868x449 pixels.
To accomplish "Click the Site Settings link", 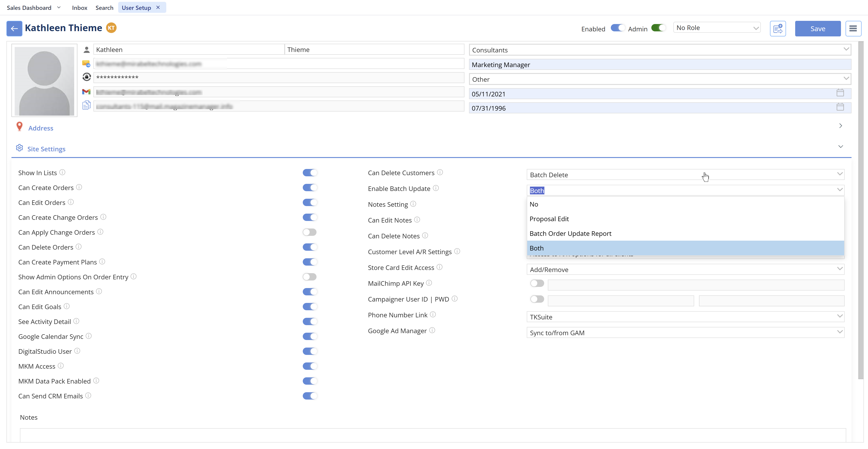I will (46, 149).
